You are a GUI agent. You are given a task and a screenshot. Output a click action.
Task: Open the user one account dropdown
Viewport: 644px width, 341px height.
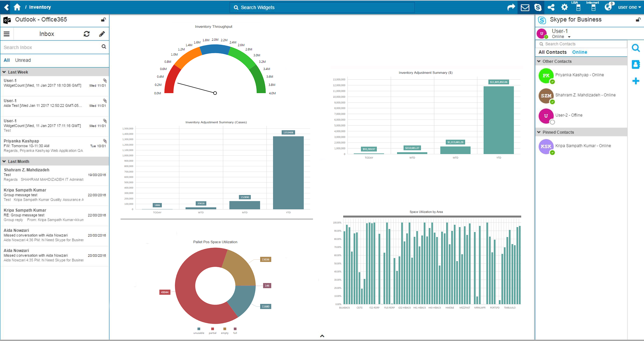pos(629,7)
